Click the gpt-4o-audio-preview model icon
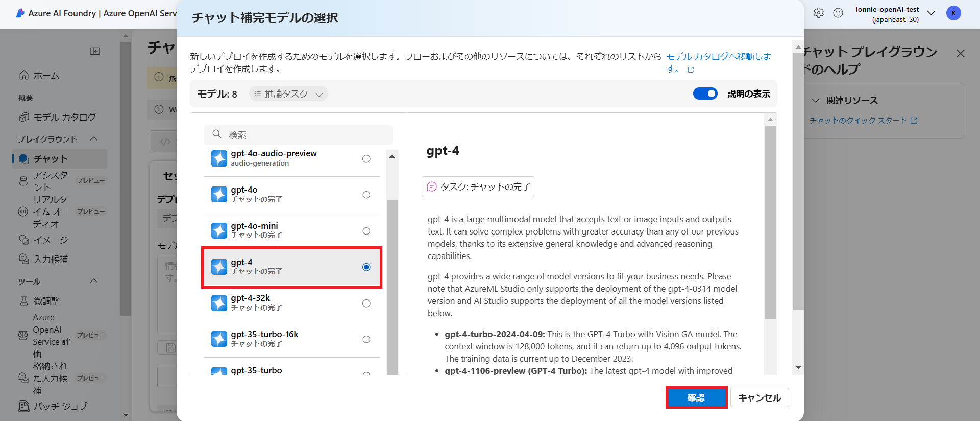The image size is (980, 421). 219,158
